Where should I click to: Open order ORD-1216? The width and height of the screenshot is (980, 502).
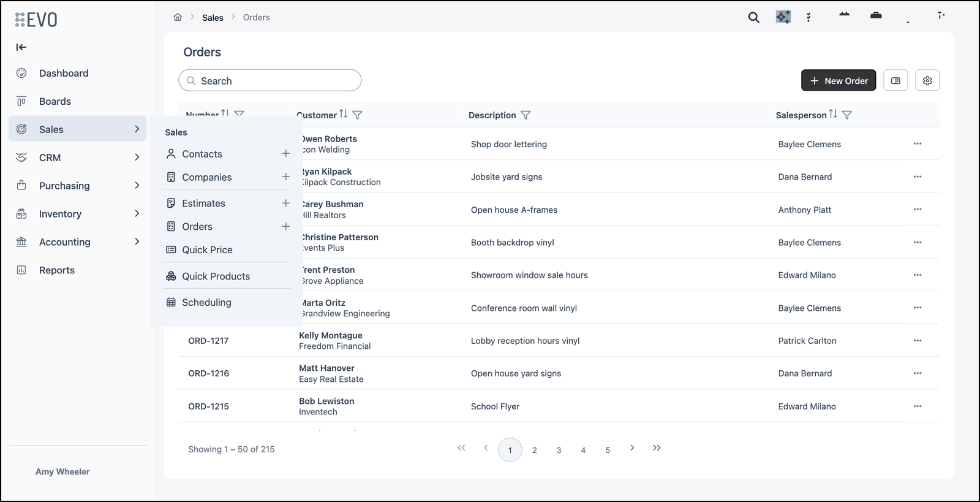point(208,373)
